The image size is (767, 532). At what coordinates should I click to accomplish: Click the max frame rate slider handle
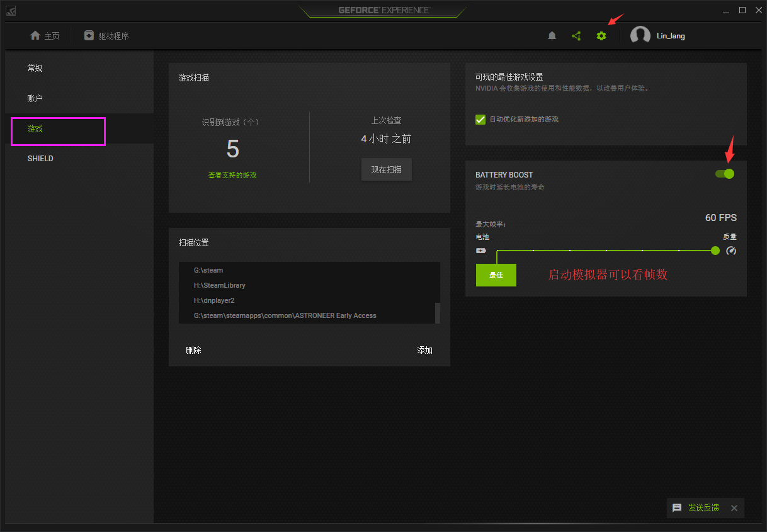click(715, 251)
